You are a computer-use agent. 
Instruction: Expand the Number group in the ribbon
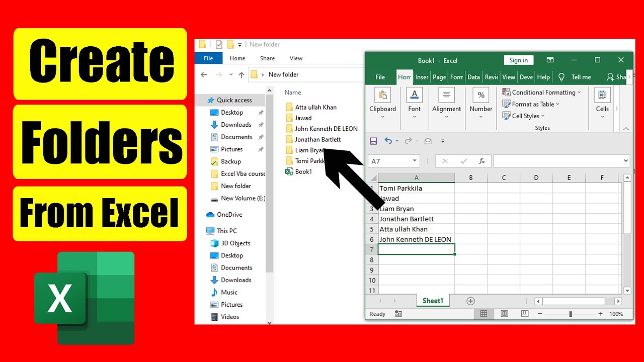[480, 103]
